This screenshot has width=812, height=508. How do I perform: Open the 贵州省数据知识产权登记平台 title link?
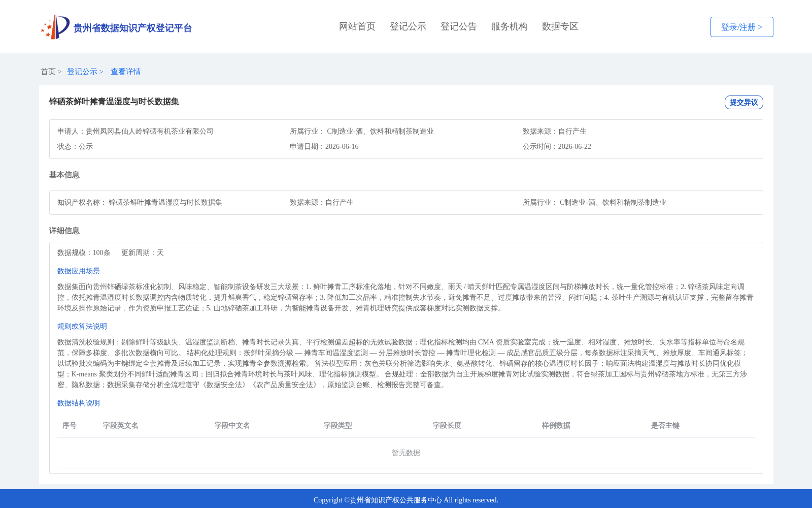pos(132,28)
